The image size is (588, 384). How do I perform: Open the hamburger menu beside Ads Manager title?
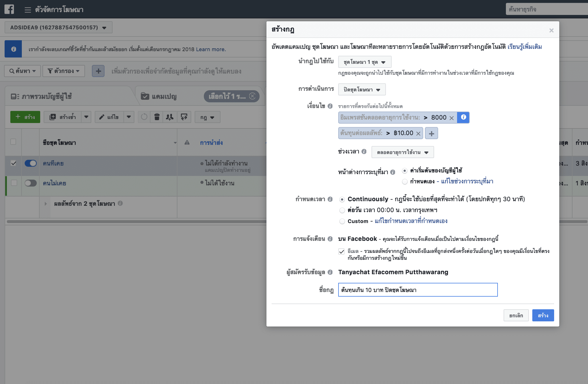[x=28, y=10]
